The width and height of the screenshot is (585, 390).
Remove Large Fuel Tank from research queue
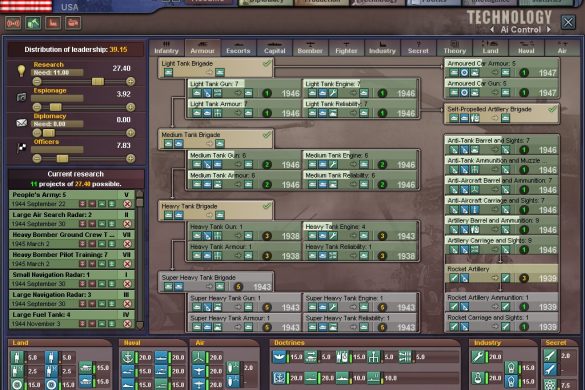pos(127,324)
